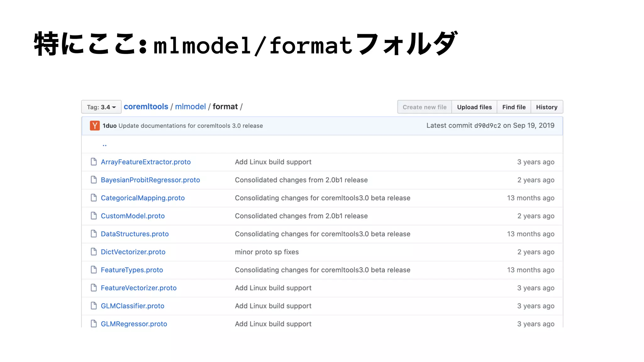Open the History button
This screenshot has width=644, height=362.
(x=547, y=107)
